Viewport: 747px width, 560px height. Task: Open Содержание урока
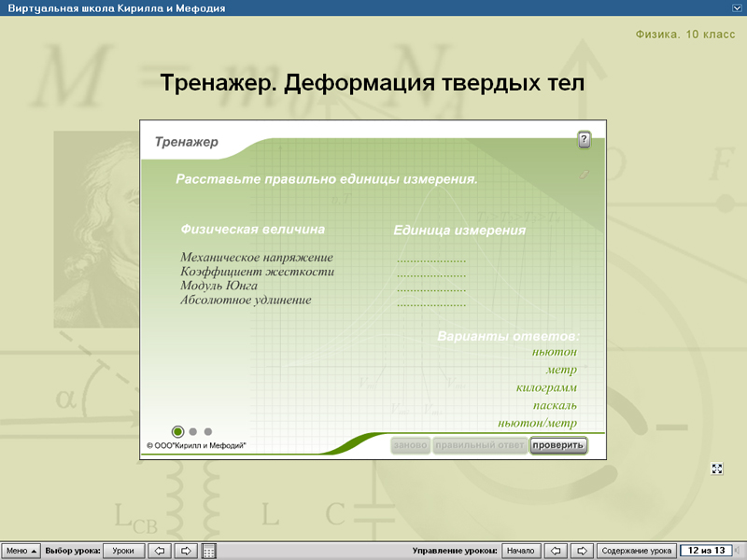click(x=637, y=550)
